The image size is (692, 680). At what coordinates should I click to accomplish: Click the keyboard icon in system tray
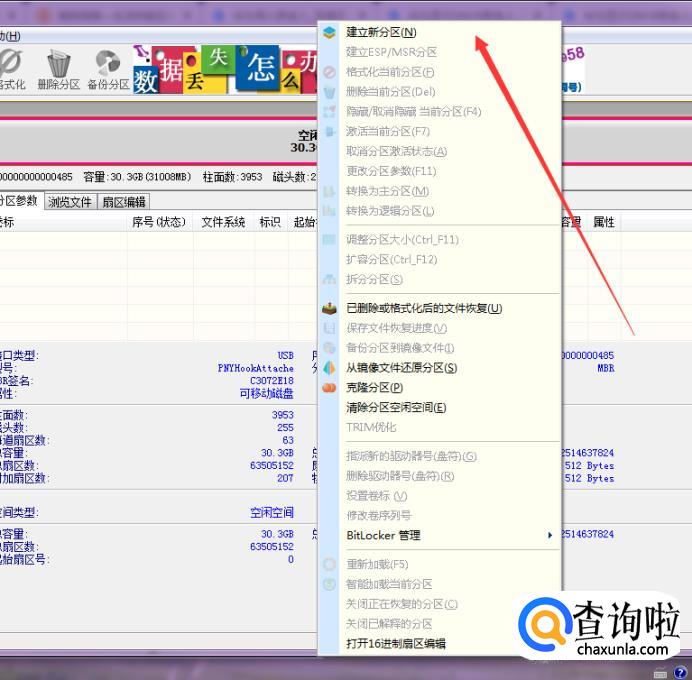click(x=660, y=673)
